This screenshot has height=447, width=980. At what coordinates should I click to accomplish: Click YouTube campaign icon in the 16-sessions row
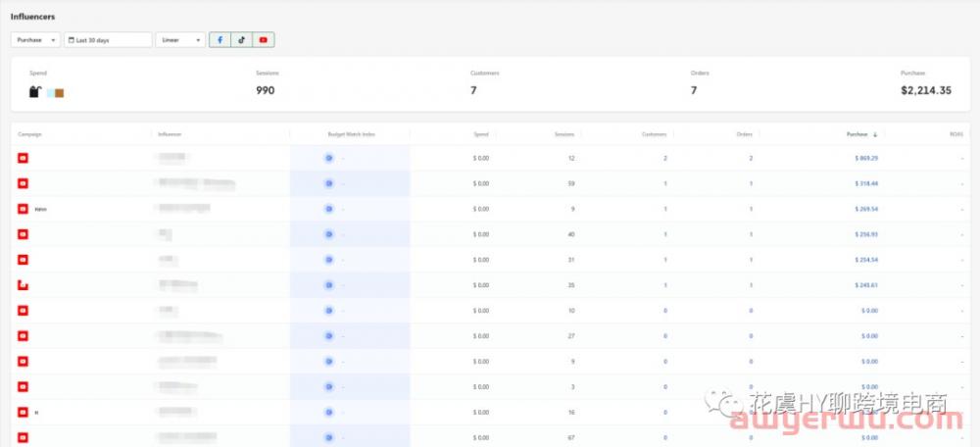coord(24,412)
